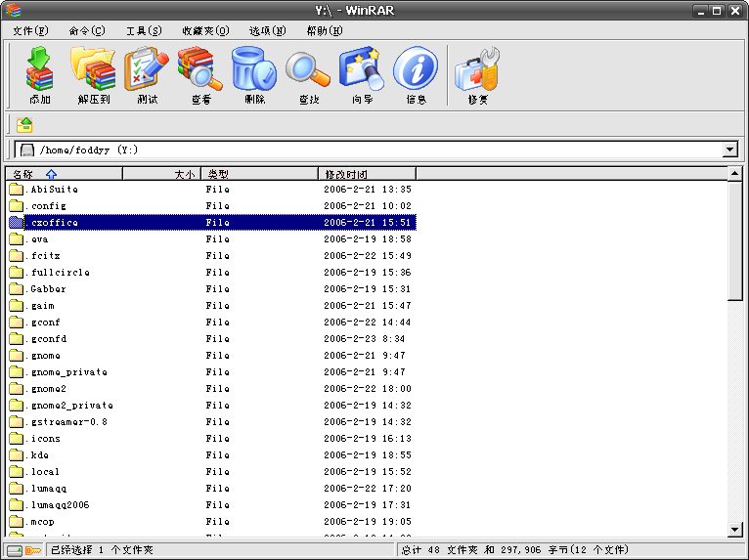Click the drive icon in address bar
Viewport: 749px width, 560px height.
point(27,150)
